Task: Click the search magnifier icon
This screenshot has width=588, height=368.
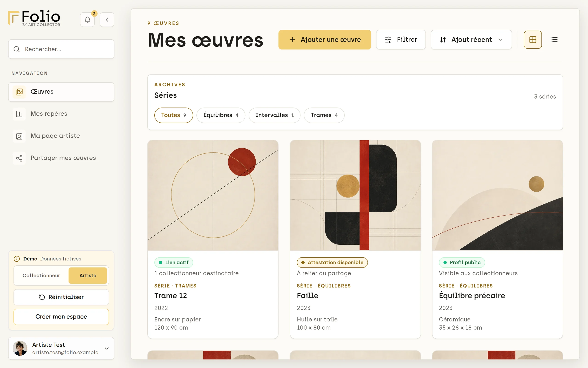Action: pos(17,49)
